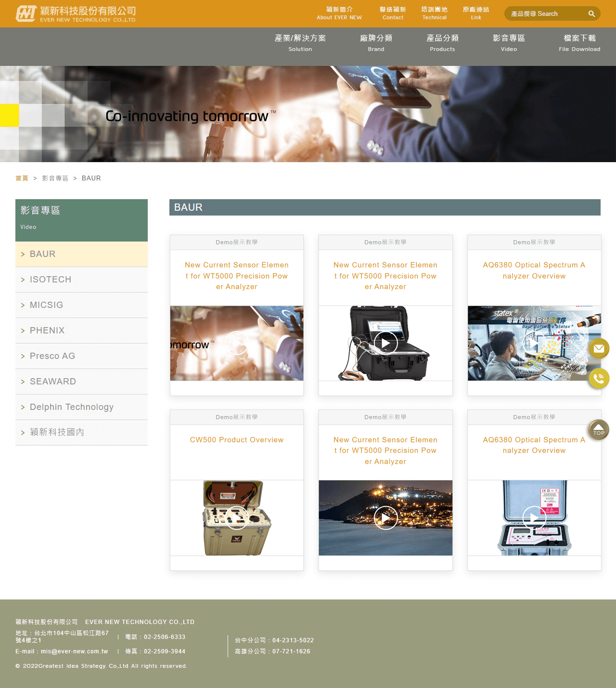
Task: Play the statex AQ6380 video
Action: coord(534,343)
